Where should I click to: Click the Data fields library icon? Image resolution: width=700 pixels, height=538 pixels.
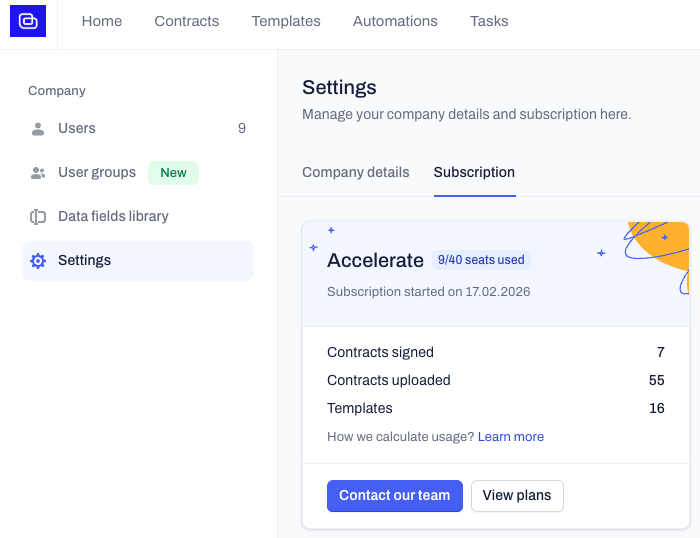[38, 216]
